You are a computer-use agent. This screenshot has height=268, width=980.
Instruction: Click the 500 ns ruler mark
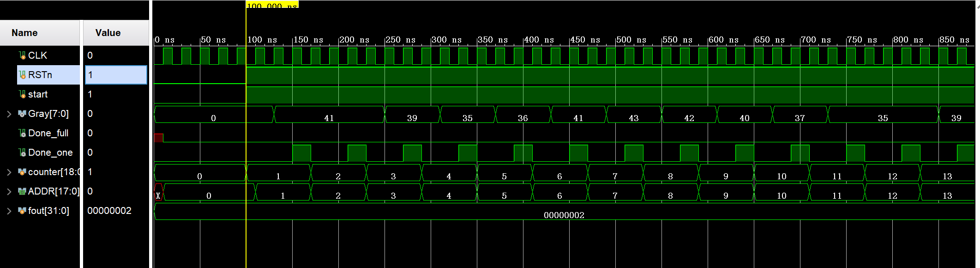[631, 40]
